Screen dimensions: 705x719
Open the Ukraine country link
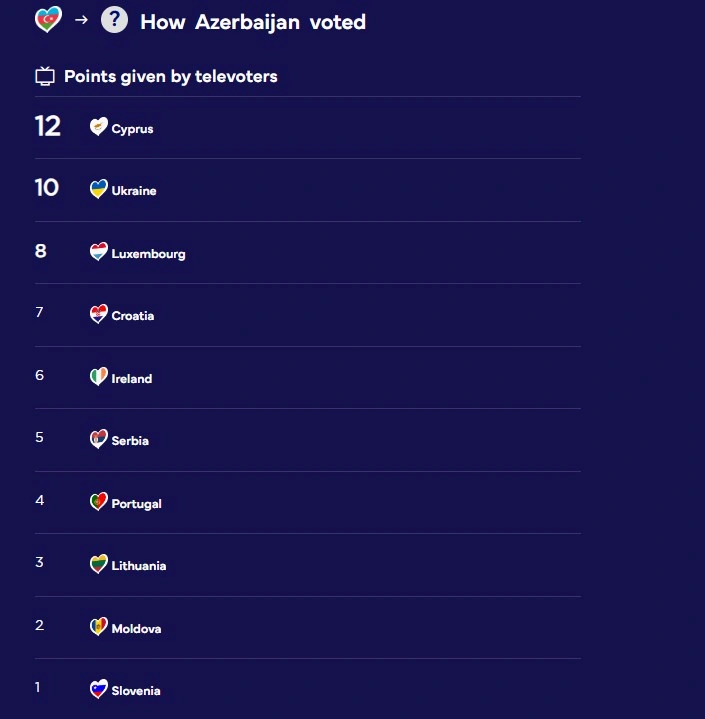point(134,191)
